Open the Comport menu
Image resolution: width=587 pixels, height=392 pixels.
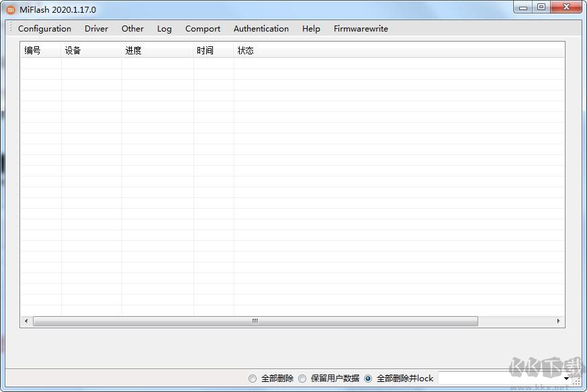(202, 28)
